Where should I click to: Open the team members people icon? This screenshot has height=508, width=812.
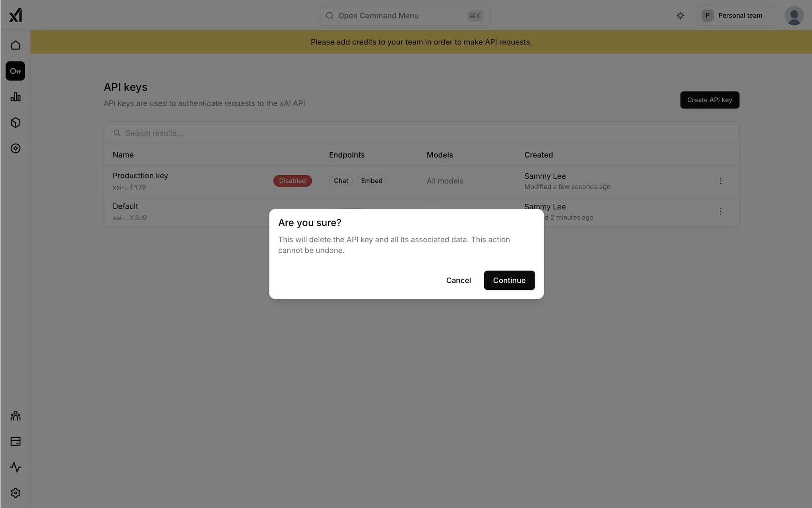click(16, 416)
